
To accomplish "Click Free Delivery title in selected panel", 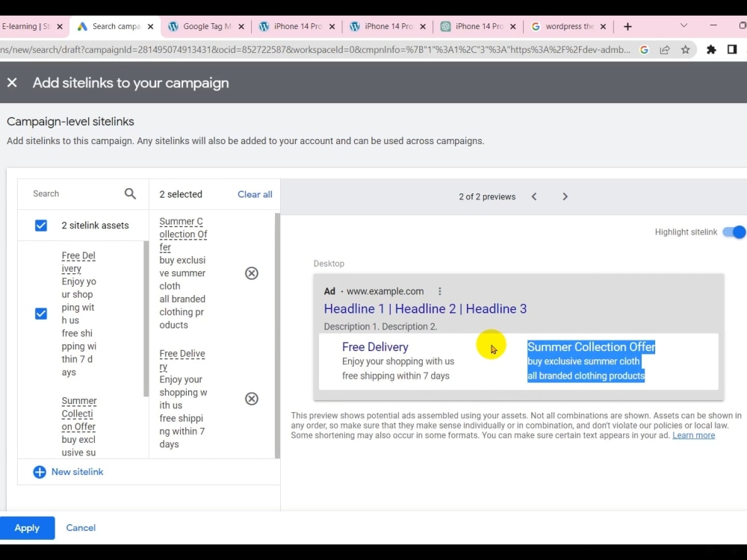I will click(x=182, y=360).
